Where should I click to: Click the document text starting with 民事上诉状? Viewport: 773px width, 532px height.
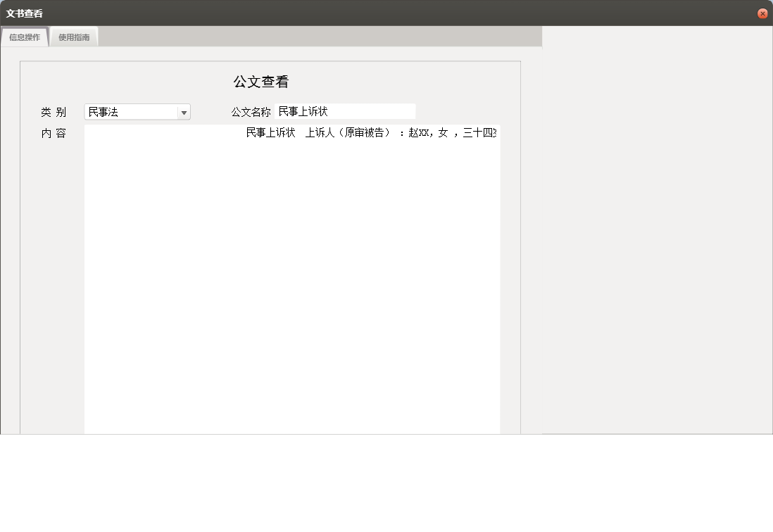pyautogui.click(x=270, y=133)
